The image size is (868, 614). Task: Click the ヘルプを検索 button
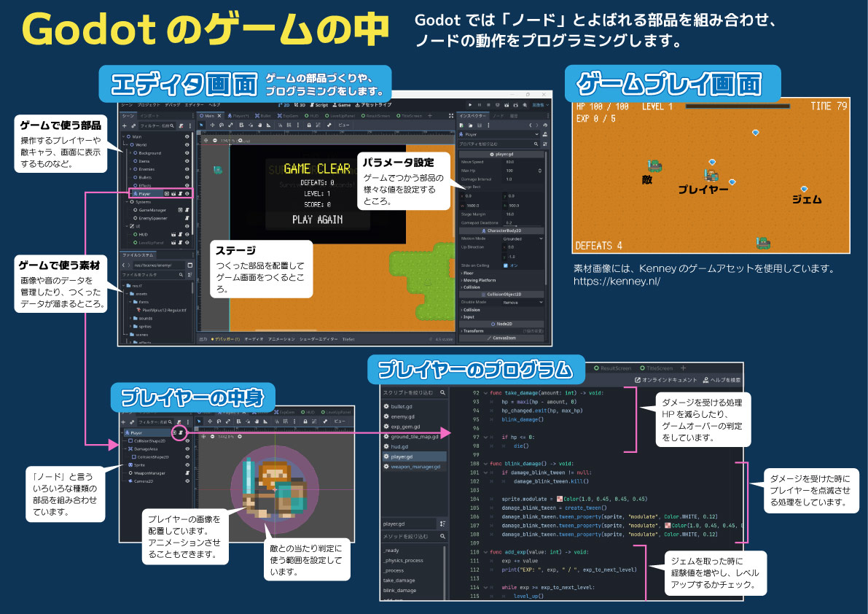tap(722, 380)
